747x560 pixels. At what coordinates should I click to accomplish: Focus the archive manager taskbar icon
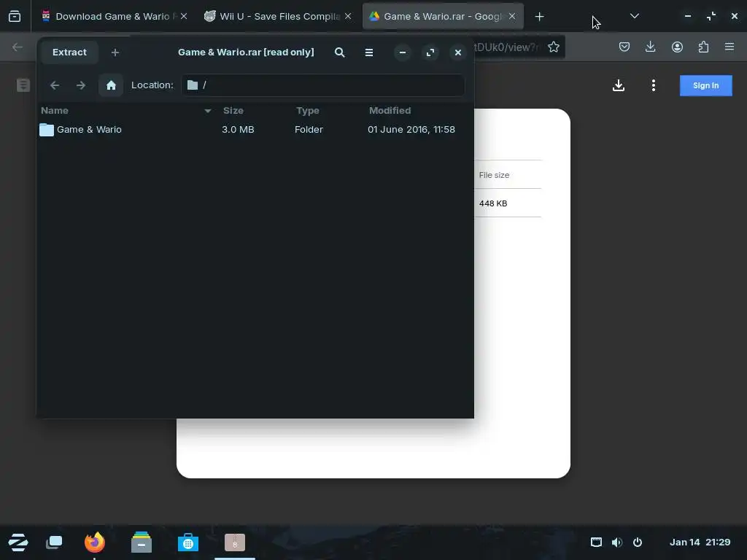(235, 542)
